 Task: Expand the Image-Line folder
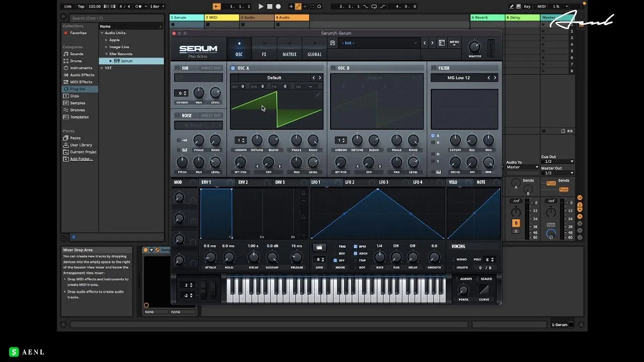pos(106,47)
